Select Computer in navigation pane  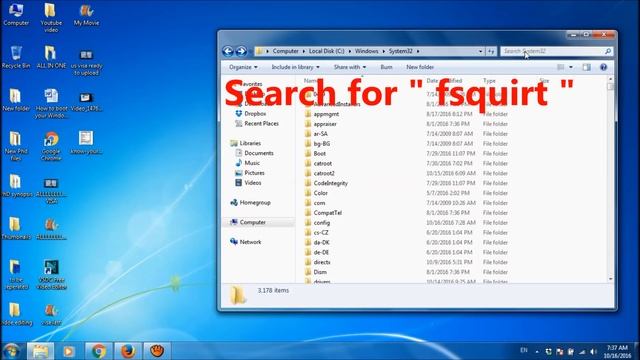point(253,222)
